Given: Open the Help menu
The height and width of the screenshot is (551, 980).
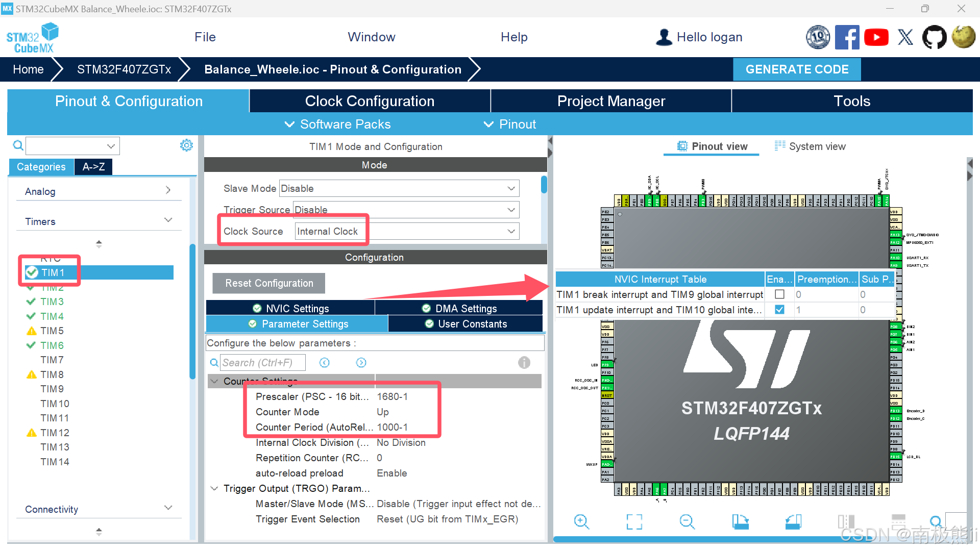Looking at the screenshot, I should coord(514,37).
